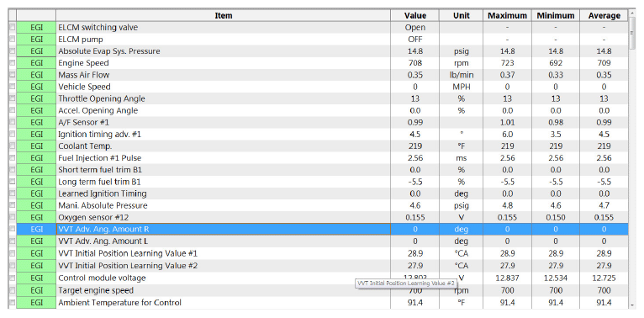Sort by the Value column header
The width and height of the screenshot is (644, 318).
(414, 16)
